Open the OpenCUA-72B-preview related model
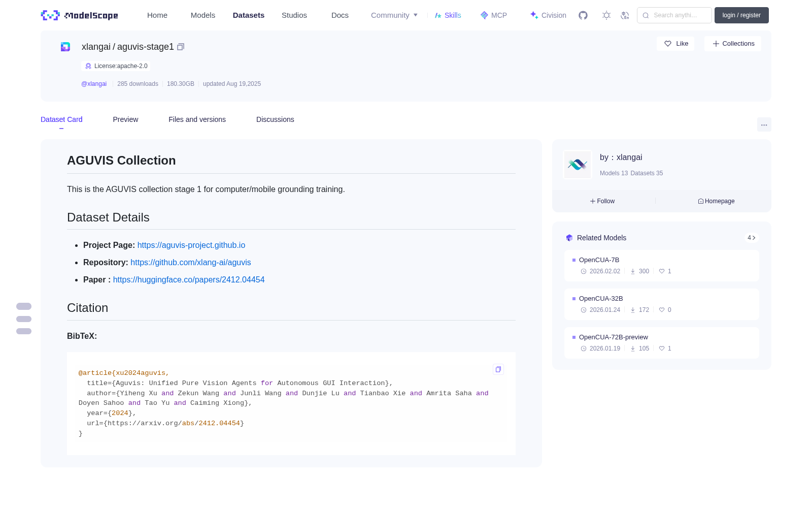812x508 pixels. 662,343
